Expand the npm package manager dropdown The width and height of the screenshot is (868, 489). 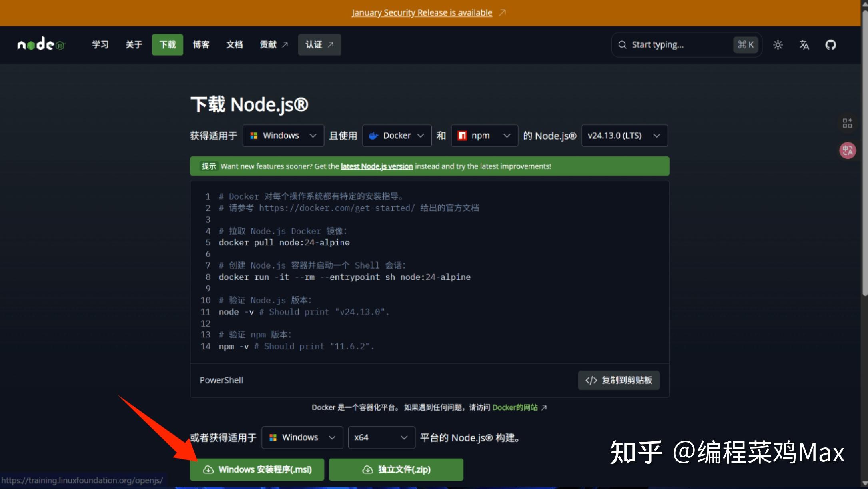tap(484, 136)
